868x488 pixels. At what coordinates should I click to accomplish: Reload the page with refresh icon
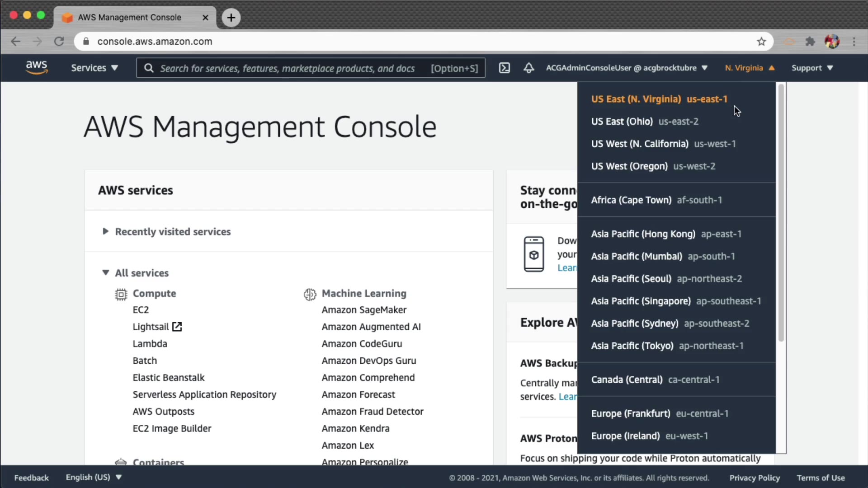pos(59,42)
